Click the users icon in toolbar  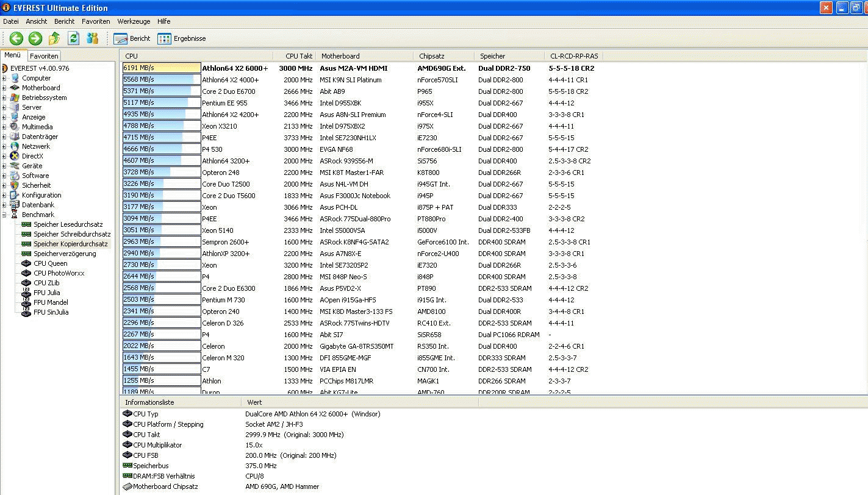coord(93,38)
